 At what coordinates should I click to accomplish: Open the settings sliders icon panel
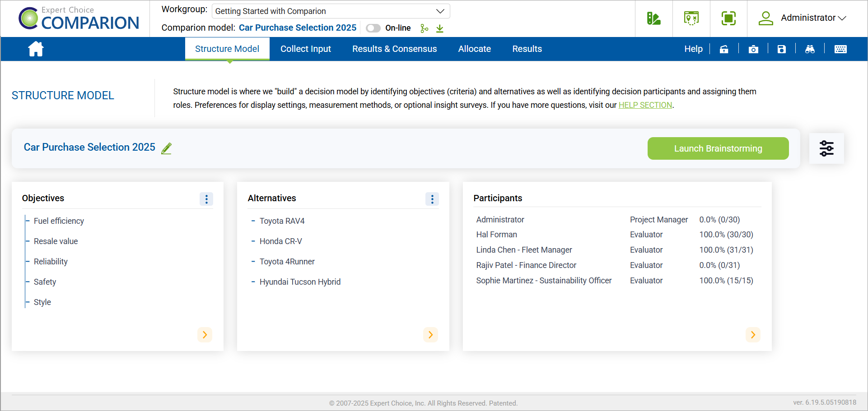click(x=826, y=148)
